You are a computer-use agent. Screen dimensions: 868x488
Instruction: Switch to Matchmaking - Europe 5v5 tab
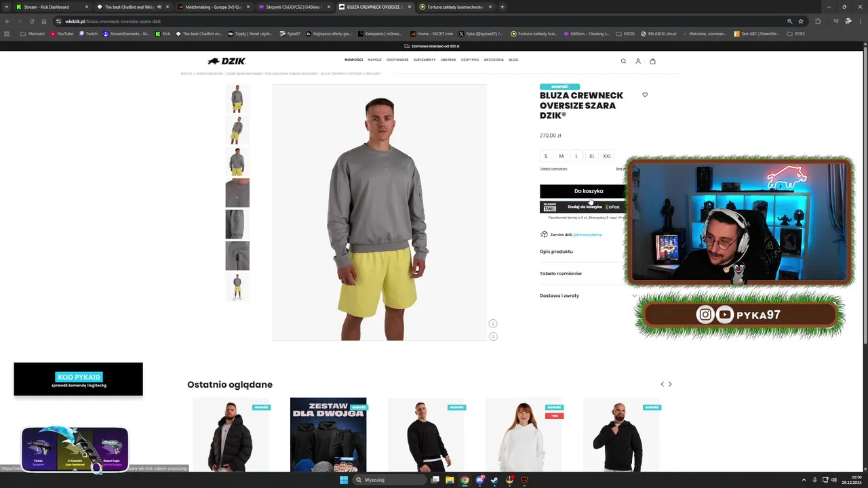coord(214,7)
